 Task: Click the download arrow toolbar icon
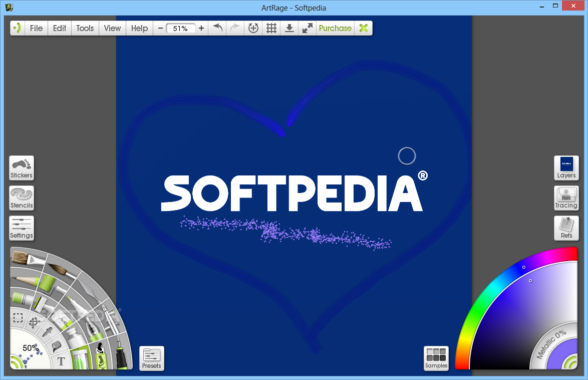289,28
